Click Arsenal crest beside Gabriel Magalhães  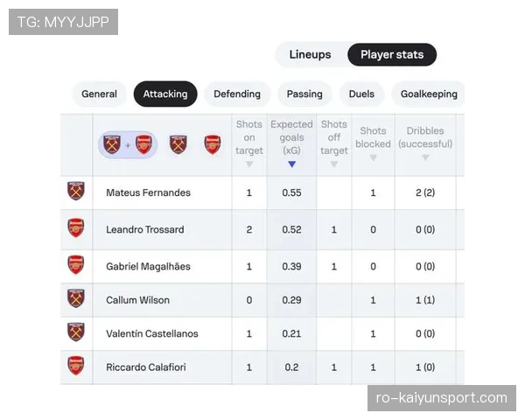[76, 264]
